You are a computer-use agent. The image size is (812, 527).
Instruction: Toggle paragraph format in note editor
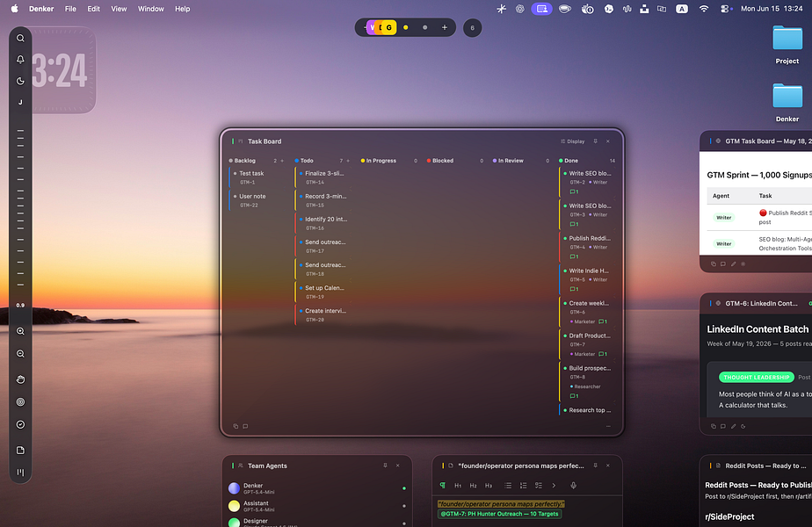[442, 486]
